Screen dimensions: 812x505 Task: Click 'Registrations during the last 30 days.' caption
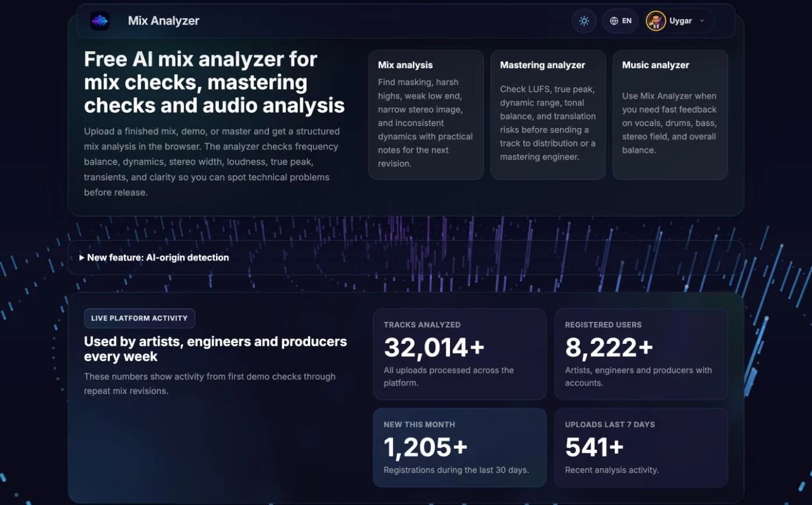(456, 470)
